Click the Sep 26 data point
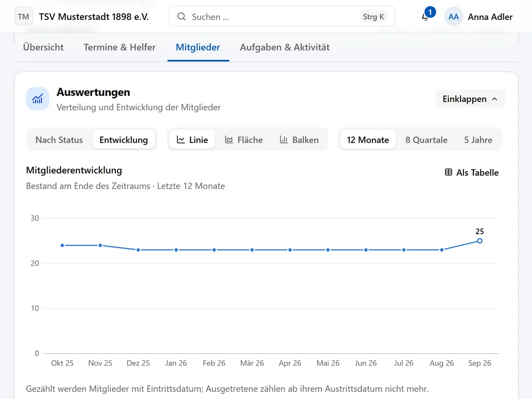This screenshot has height=399, width=532. coord(479,241)
